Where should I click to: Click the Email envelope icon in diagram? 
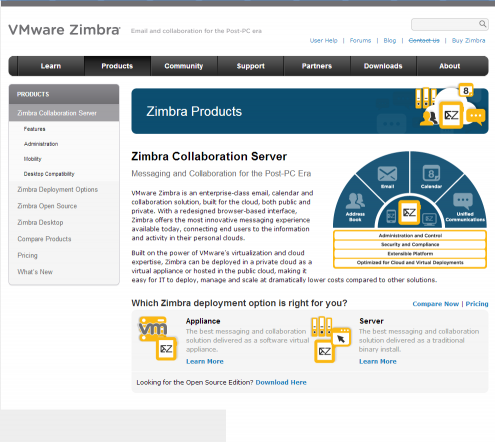point(387,174)
